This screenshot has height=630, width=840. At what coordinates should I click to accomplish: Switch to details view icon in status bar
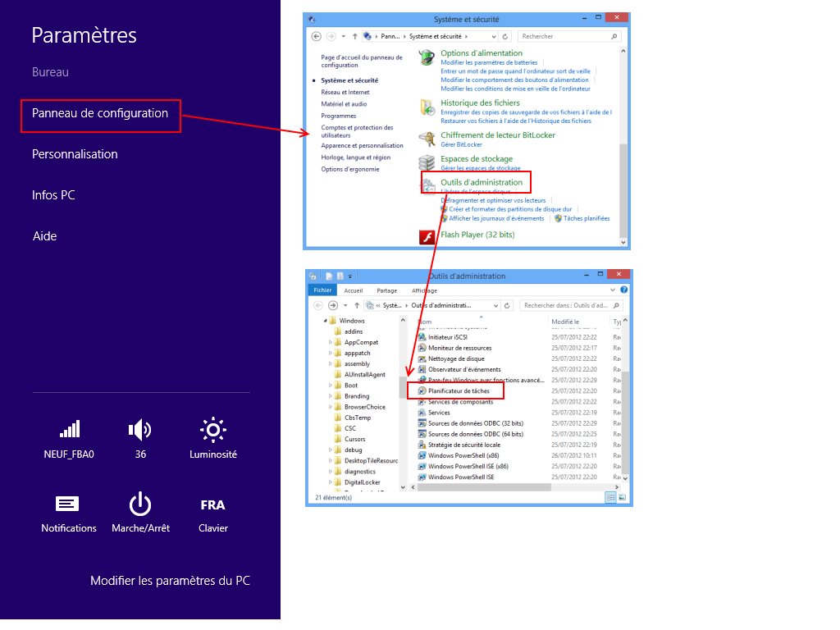[610, 498]
